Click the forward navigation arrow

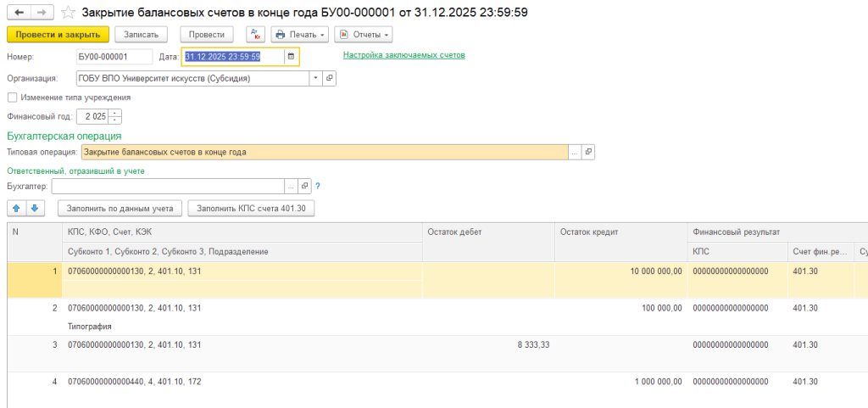click(x=42, y=13)
